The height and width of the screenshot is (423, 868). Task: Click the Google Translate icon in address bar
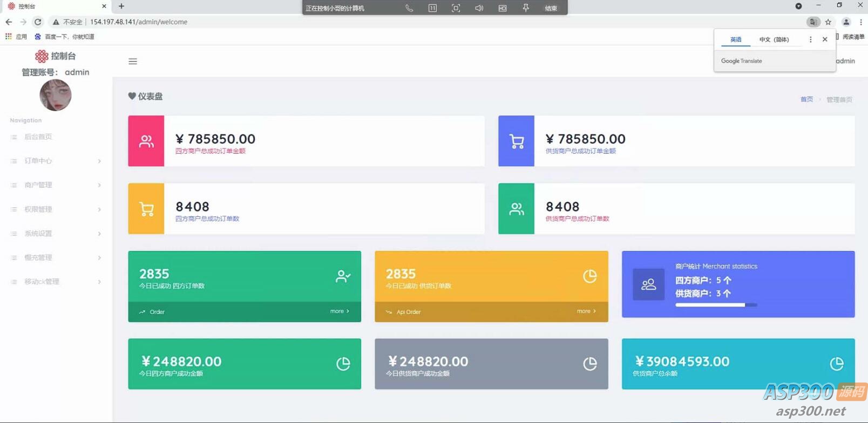pyautogui.click(x=813, y=22)
